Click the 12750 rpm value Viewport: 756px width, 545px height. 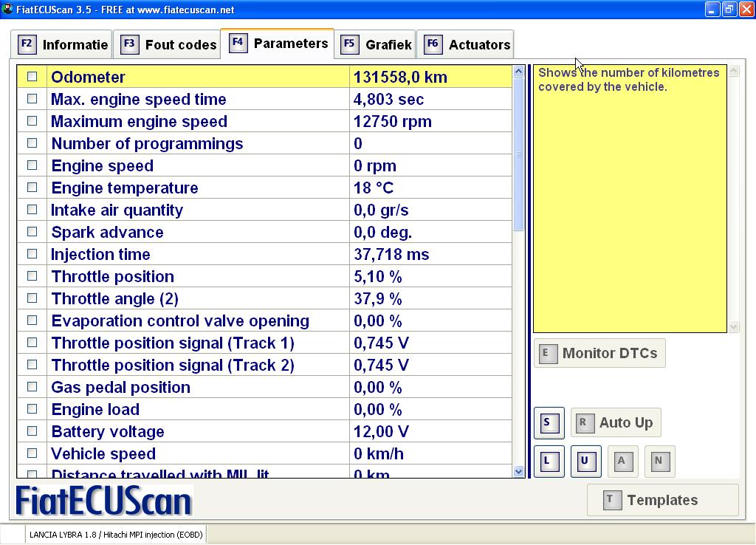tap(393, 122)
